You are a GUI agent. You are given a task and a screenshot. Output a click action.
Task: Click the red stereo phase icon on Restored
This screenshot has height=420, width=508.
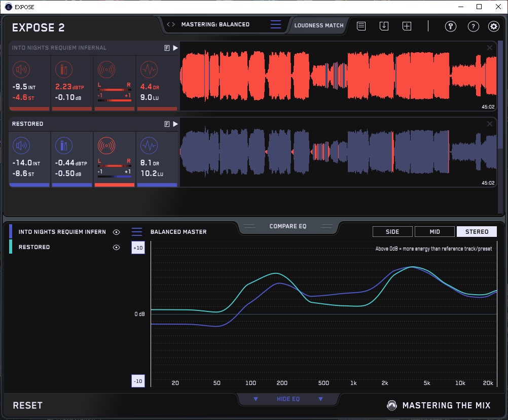click(x=106, y=146)
